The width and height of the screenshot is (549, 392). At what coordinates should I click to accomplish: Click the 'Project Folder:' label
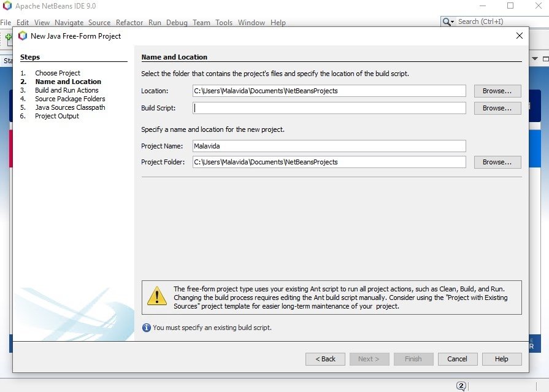[163, 162]
